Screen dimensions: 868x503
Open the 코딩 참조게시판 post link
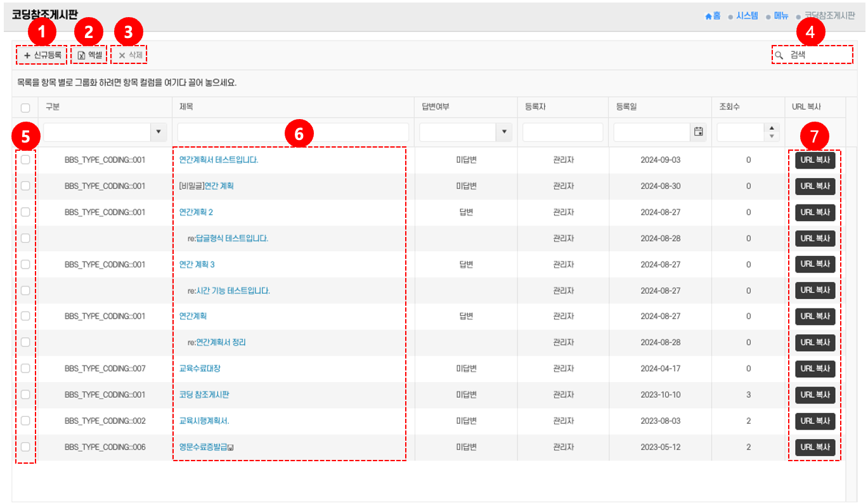(x=204, y=395)
